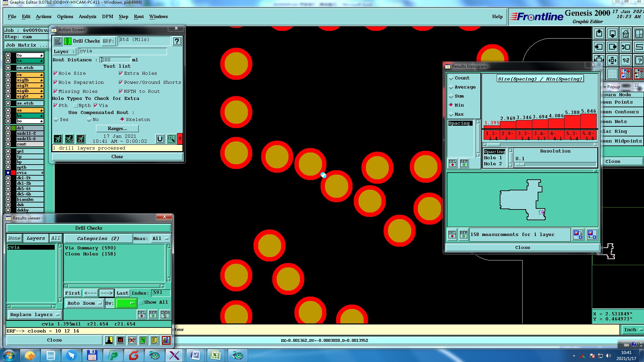Toggle the Hole Separation checkbox
The image size is (644, 362).
[55, 82]
